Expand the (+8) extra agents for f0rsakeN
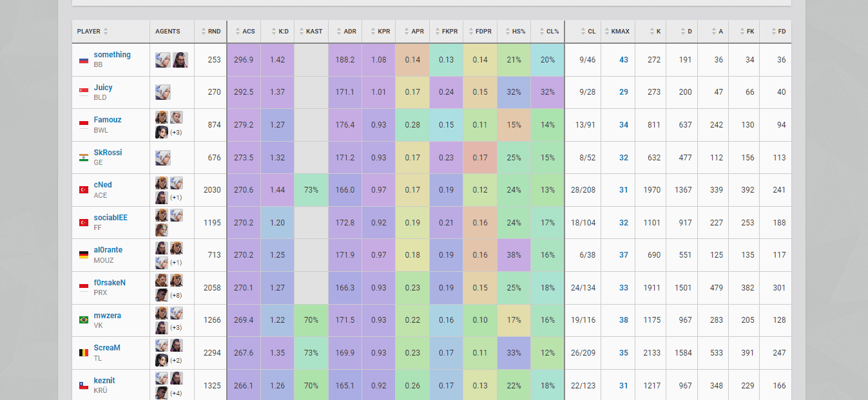 click(x=176, y=295)
